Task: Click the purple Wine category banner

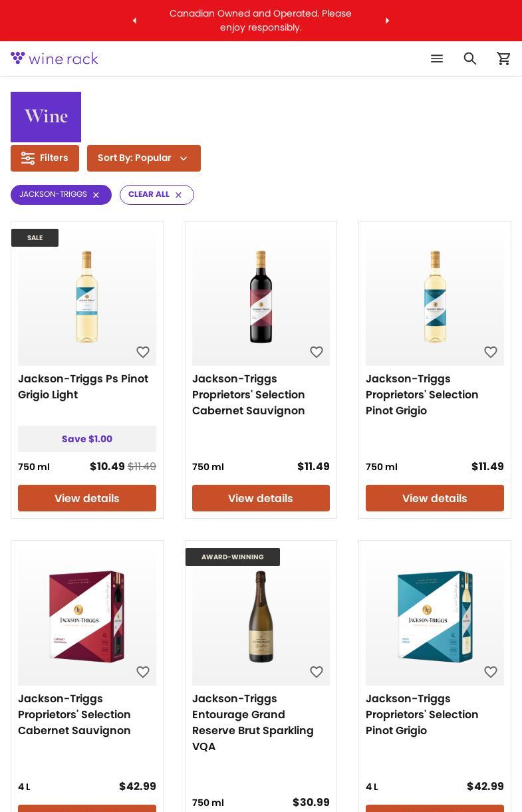Action: pyautogui.click(x=46, y=116)
